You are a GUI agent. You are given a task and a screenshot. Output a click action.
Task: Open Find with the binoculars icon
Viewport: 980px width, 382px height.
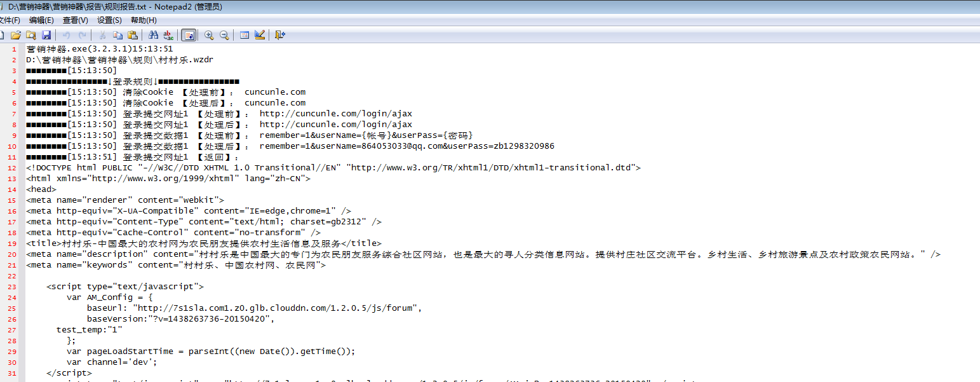pos(153,35)
